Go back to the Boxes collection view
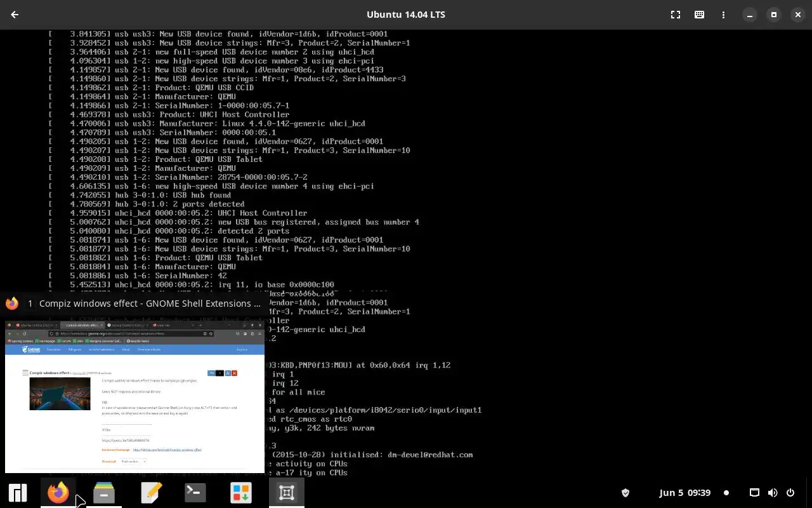 coord(15,15)
